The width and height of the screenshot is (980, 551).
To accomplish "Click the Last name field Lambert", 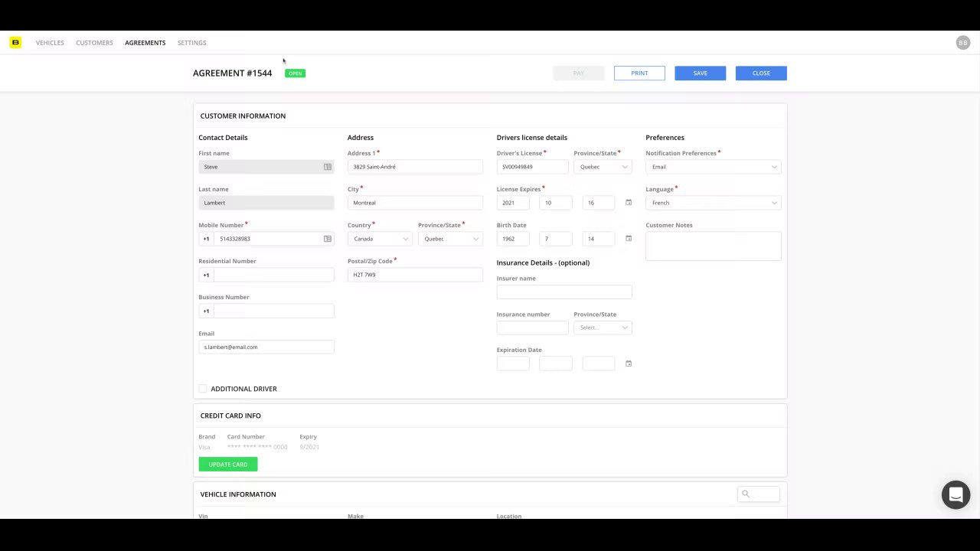I will coord(266,203).
